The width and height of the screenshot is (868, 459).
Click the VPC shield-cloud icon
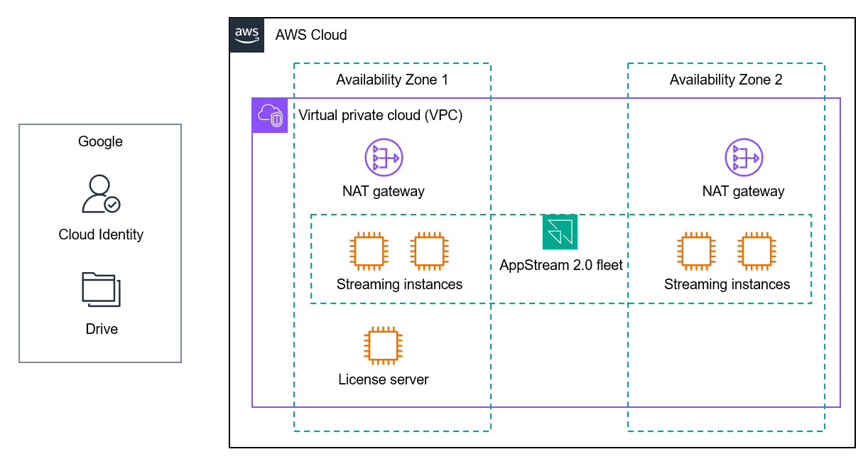click(x=269, y=115)
